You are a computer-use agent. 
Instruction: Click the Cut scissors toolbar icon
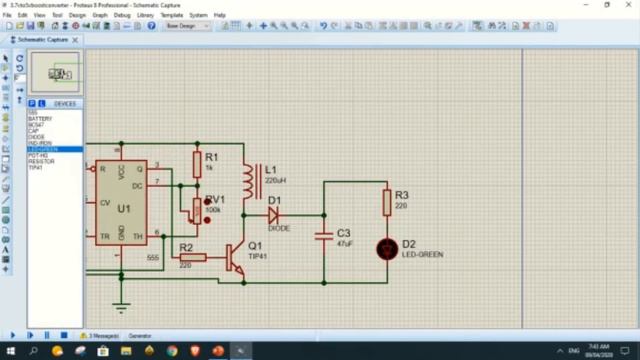pyautogui.click(x=348, y=26)
